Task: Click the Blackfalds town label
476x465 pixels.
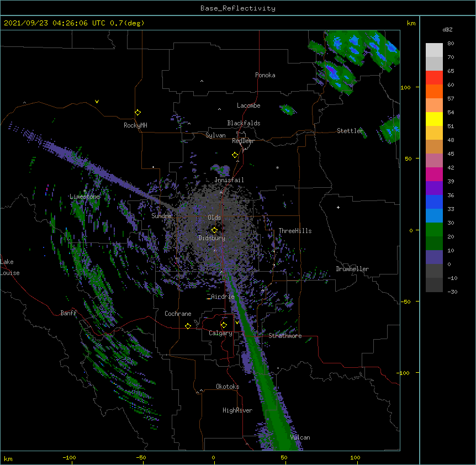Action: tap(244, 123)
